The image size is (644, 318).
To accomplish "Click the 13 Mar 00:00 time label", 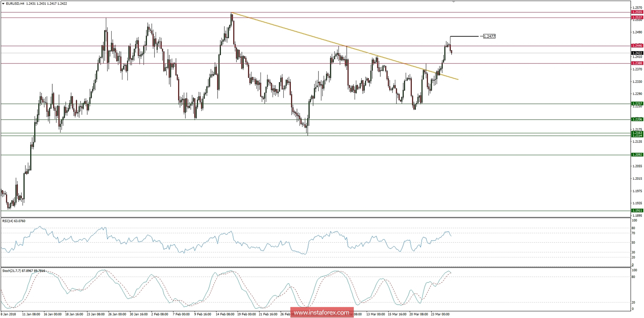I will click(x=376, y=314).
